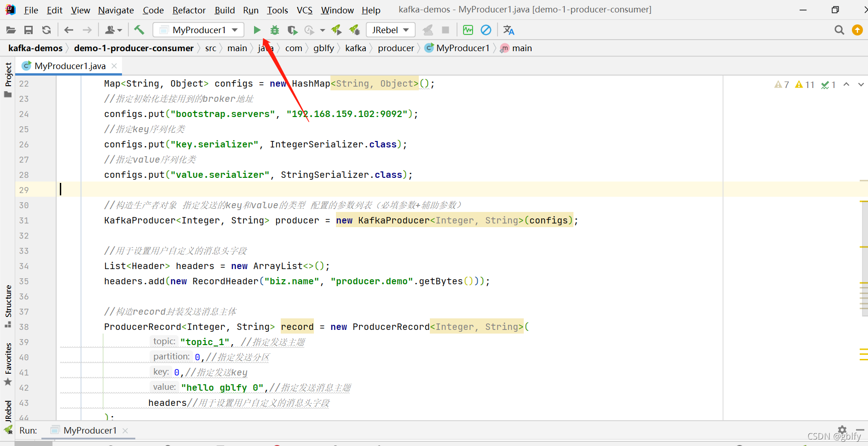Image resolution: width=868 pixels, height=446 pixels.
Task: Click the blue circle-slash icon
Action: pyautogui.click(x=486, y=30)
